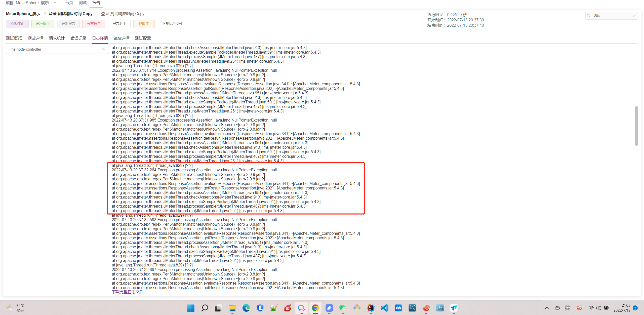Click the 立即停止 button
This screenshot has width=644, height=315.
pos(17,24)
